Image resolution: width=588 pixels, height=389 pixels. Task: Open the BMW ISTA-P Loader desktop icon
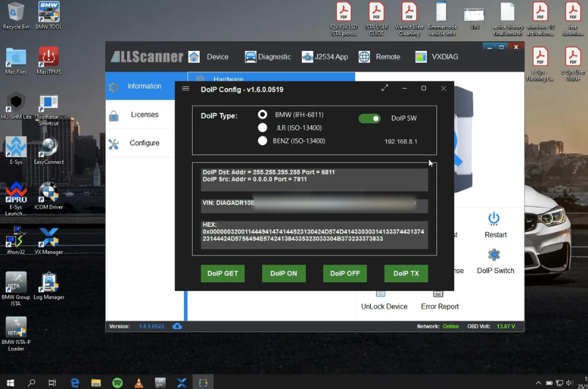point(16,334)
